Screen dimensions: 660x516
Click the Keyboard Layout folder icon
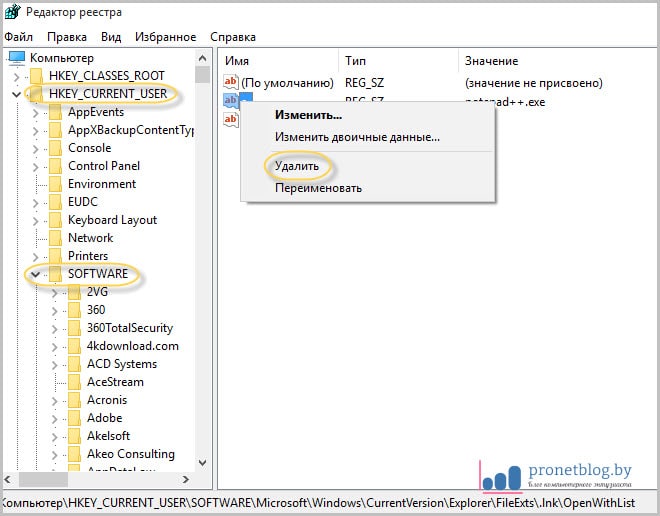55,220
